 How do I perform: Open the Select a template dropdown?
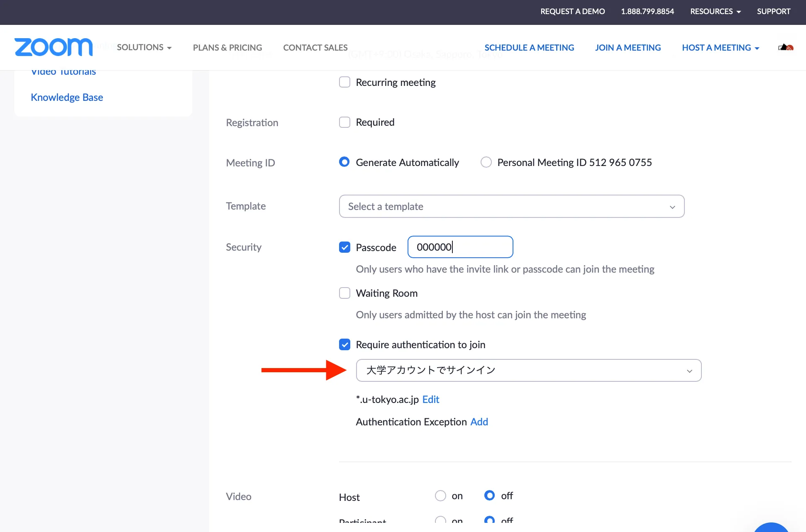click(511, 206)
